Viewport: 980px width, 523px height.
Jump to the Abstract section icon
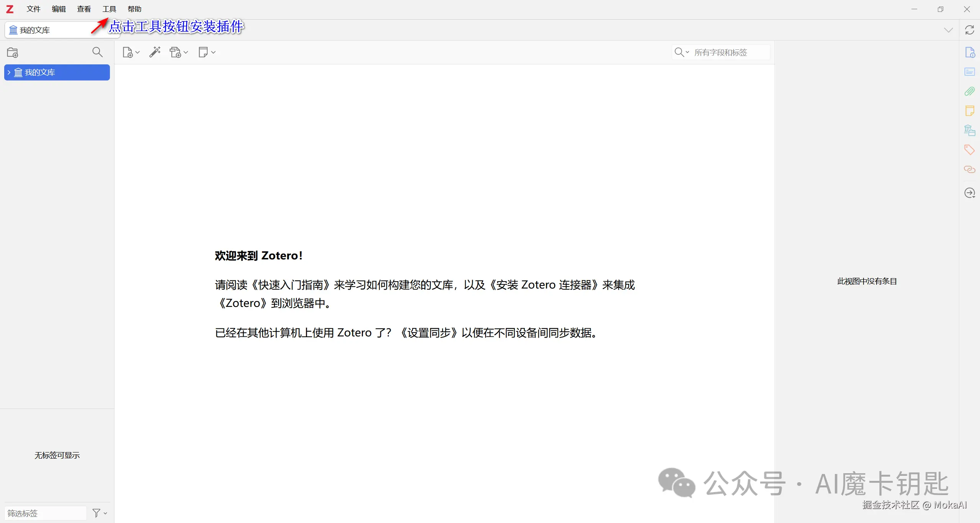point(969,72)
